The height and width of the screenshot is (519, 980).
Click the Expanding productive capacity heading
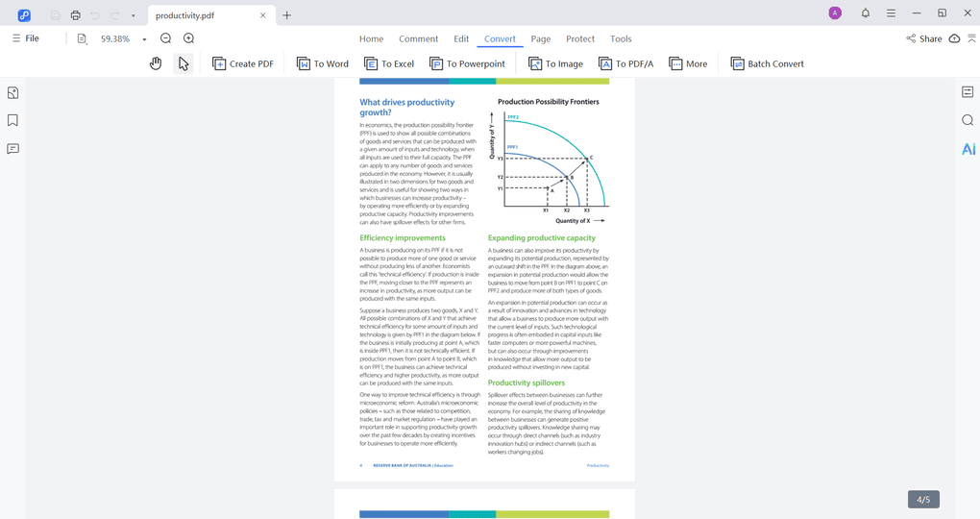542,237
